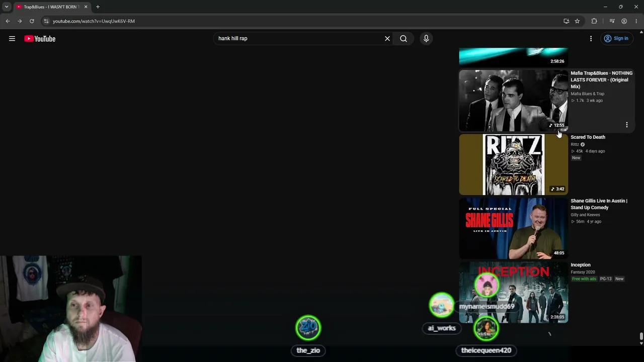Open a new browser tab
The image size is (644, 362).
[x=98, y=7]
